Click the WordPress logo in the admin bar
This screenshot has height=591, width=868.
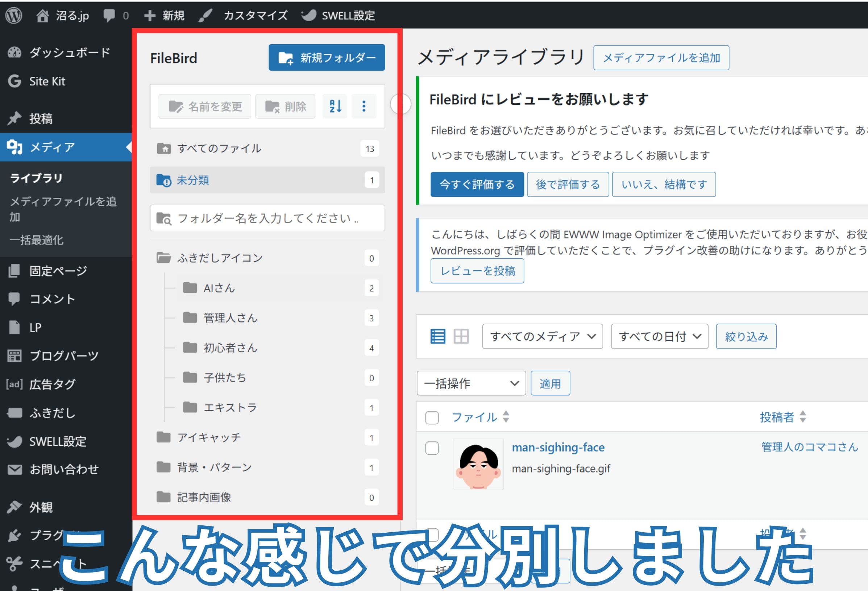(14, 15)
